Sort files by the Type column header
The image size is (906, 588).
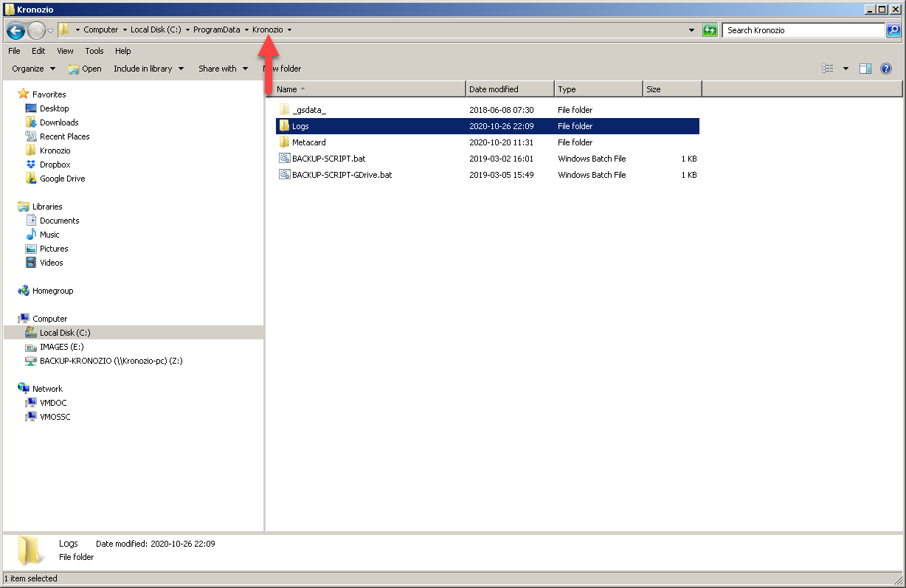(x=599, y=89)
